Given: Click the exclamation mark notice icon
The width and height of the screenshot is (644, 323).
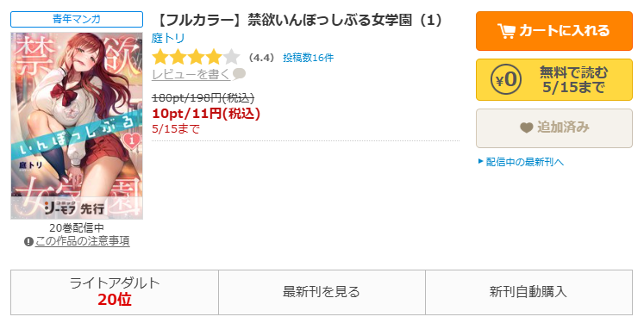Looking at the screenshot, I should click(x=28, y=241).
